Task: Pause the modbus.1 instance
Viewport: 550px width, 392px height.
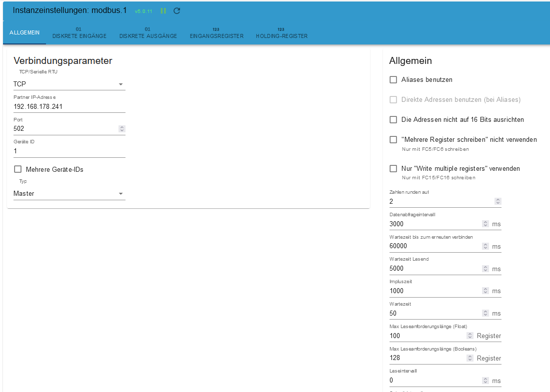Action: pos(163,10)
